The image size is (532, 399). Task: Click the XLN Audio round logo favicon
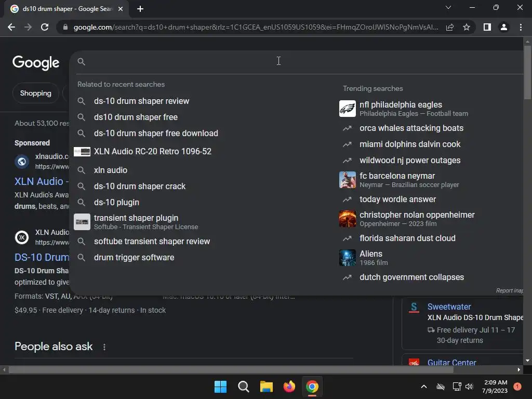pyautogui.click(x=22, y=237)
